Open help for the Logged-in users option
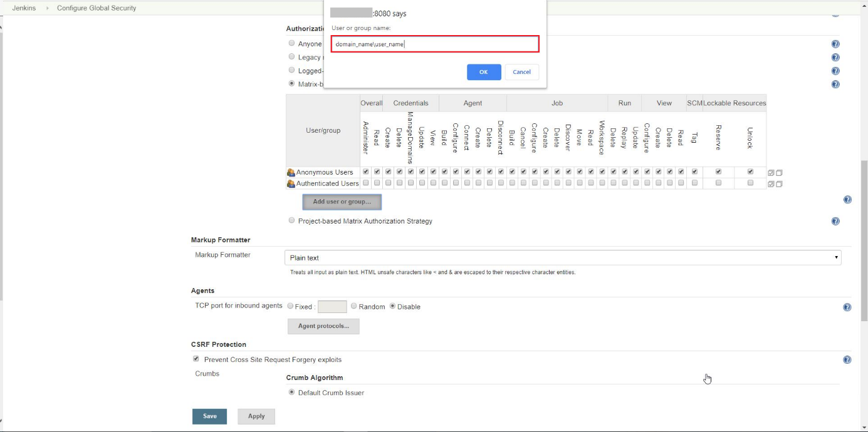 pyautogui.click(x=835, y=71)
